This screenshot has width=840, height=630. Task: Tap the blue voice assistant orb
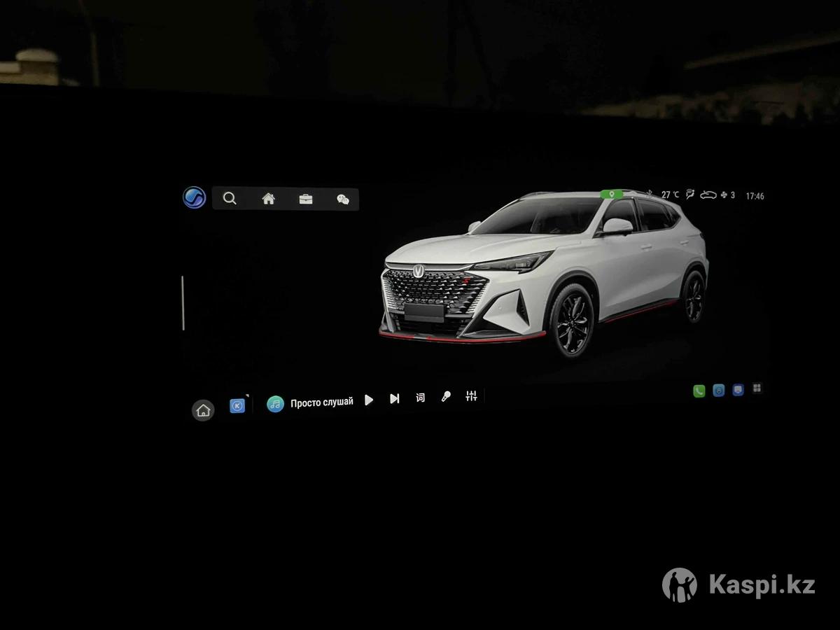194,198
